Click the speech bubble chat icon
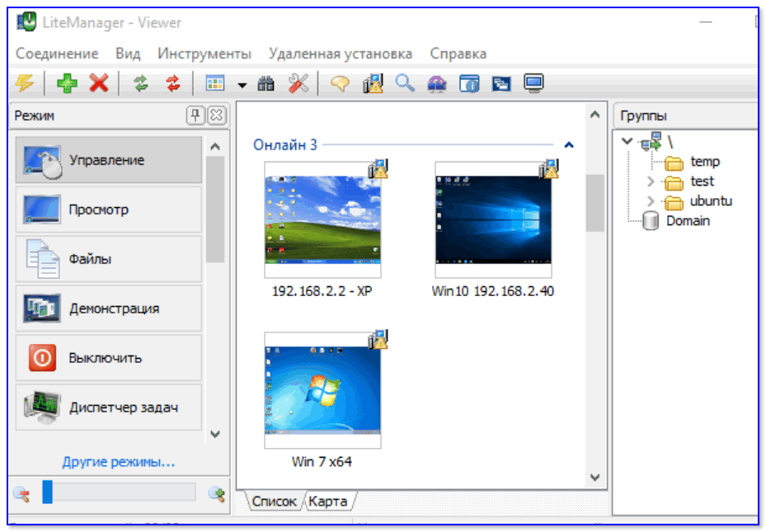Viewport: 766px width, 532px height. (340, 83)
